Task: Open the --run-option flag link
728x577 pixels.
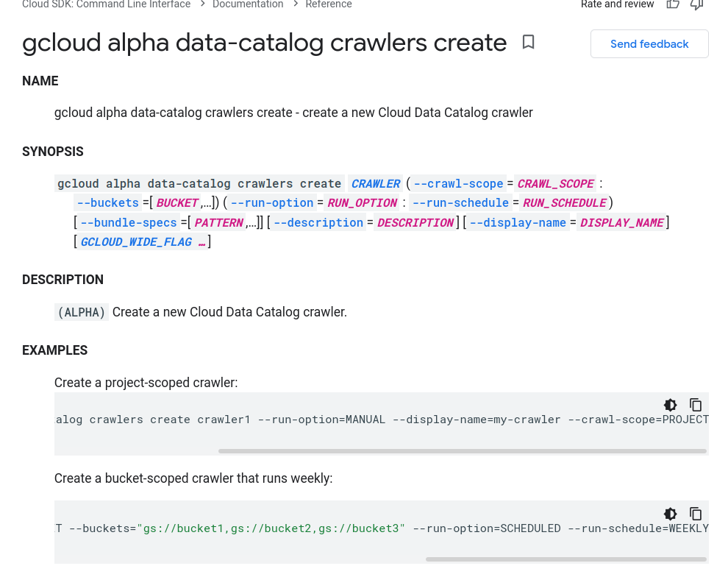Action: (272, 203)
